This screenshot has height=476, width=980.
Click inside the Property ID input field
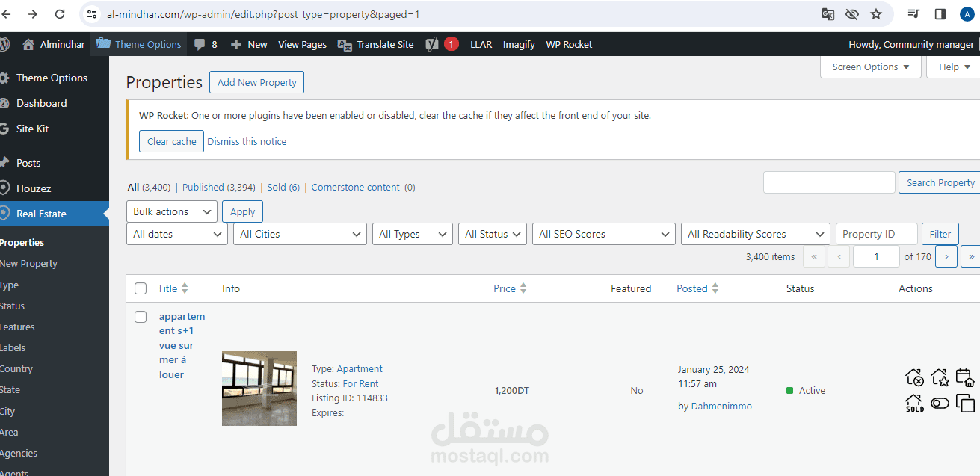tap(876, 234)
